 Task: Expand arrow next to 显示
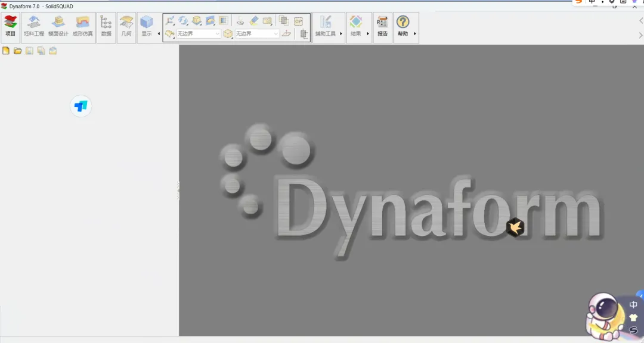tap(159, 33)
